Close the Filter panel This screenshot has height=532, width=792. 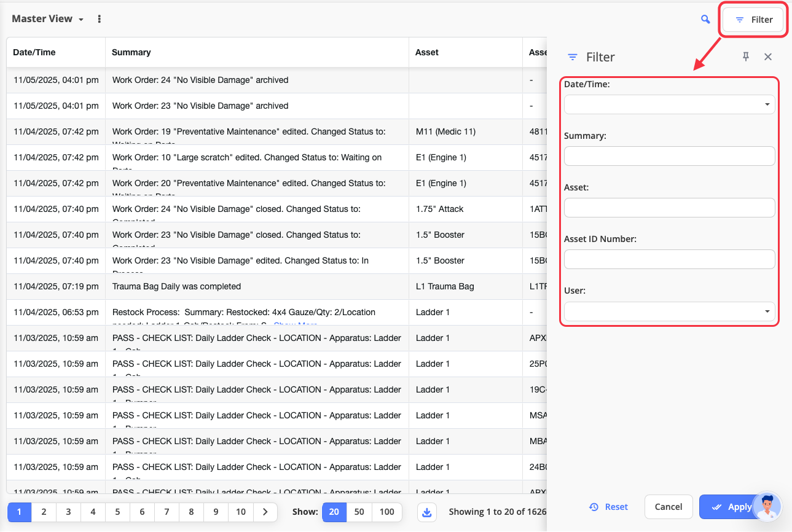click(x=768, y=57)
